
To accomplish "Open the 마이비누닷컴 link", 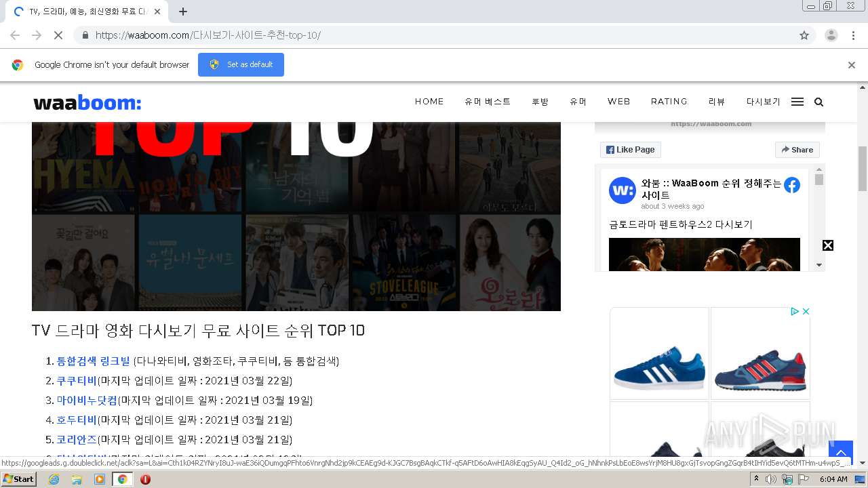I will tap(87, 401).
